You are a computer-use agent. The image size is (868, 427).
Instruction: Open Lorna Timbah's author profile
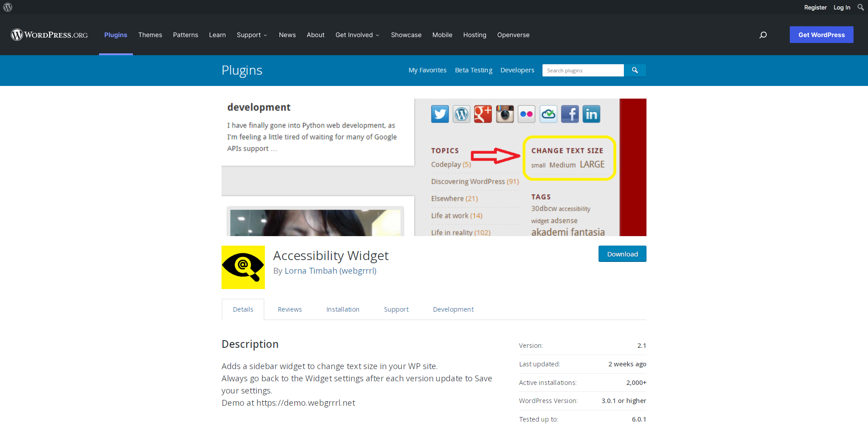click(330, 270)
